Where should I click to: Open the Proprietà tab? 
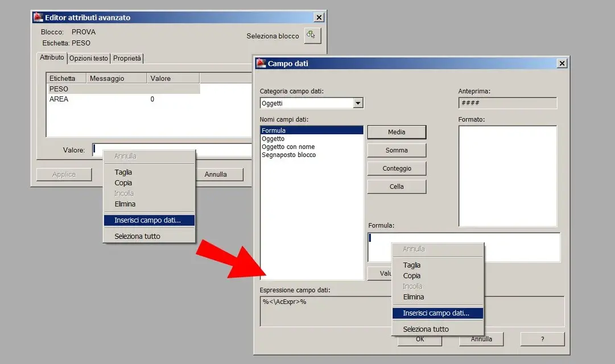pos(127,59)
